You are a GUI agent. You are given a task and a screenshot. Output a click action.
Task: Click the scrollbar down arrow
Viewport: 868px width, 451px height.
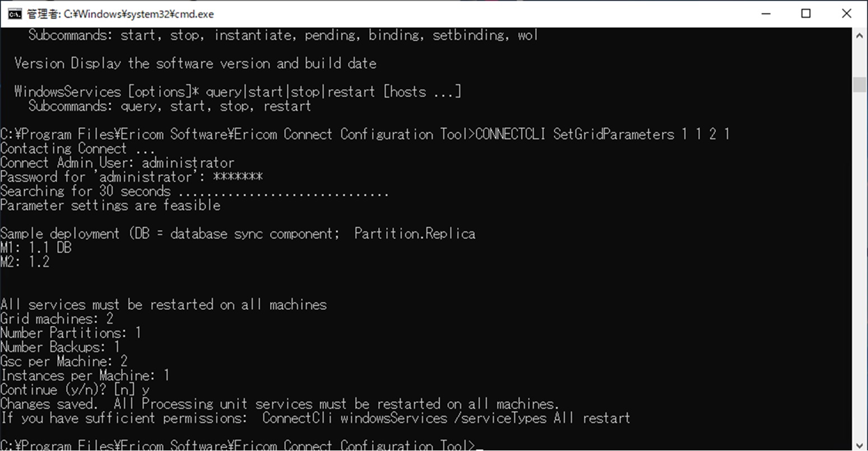[860, 444]
